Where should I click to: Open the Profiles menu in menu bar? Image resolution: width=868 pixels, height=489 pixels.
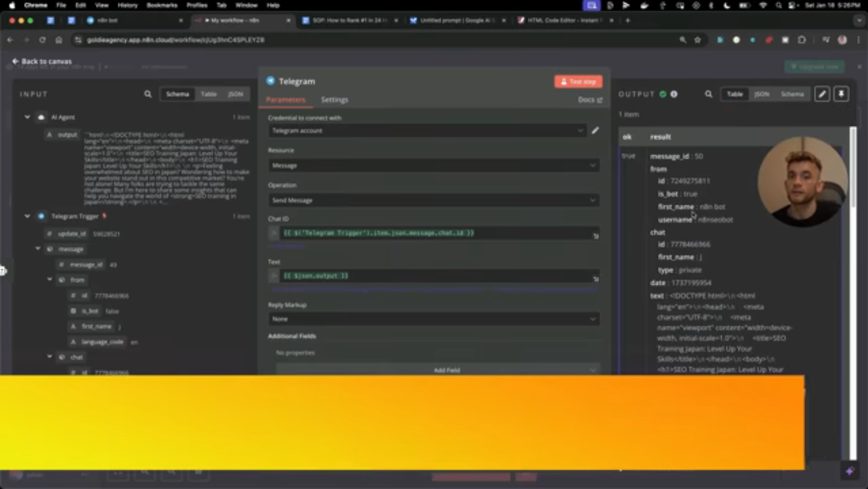[x=197, y=5]
